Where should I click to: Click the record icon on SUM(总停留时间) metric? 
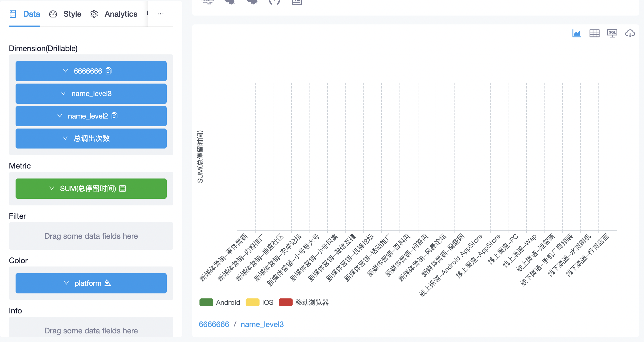(x=122, y=188)
